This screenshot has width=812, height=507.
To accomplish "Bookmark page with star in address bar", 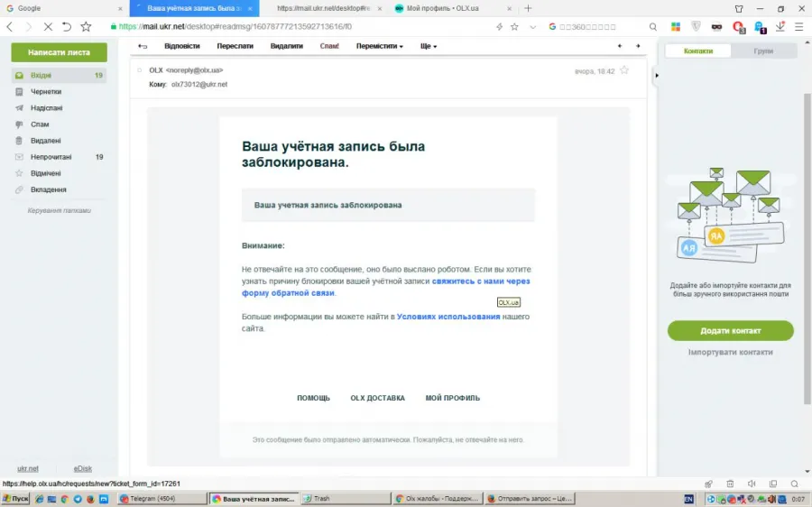I will pyautogui.click(x=514, y=26).
